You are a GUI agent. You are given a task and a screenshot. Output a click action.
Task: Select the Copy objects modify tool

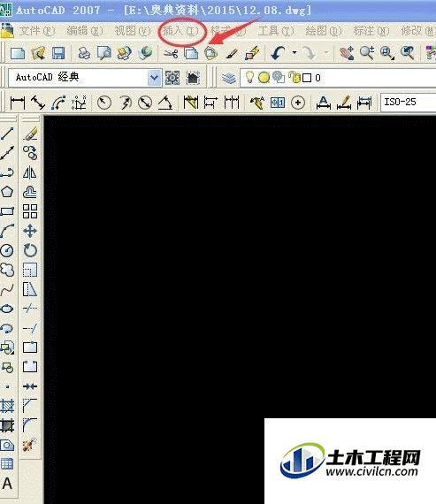click(x=30, y=153)
